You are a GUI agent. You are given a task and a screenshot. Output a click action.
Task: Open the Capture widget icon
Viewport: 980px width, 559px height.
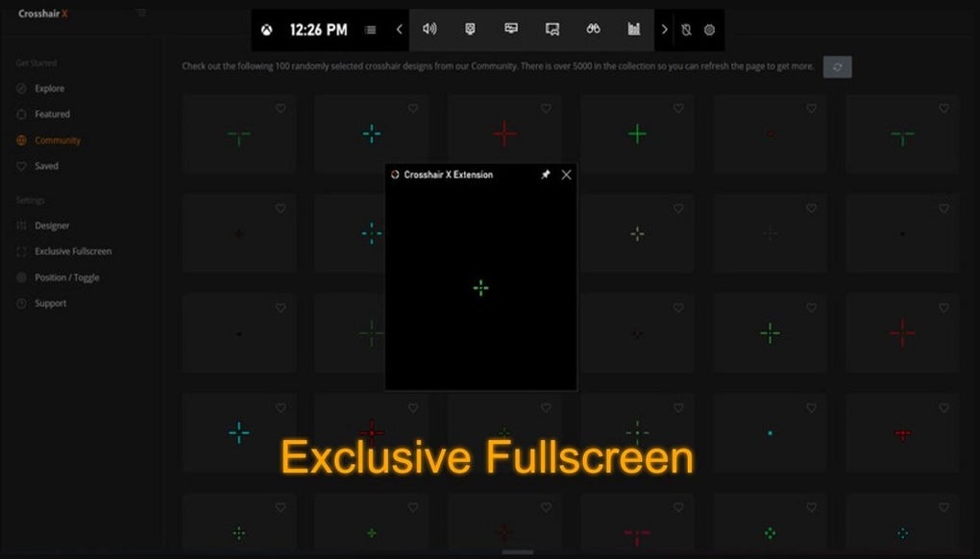click(x=470, y=30)
